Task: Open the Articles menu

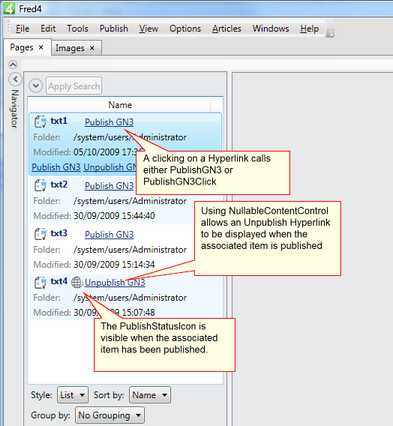Action: coord(227,29)
